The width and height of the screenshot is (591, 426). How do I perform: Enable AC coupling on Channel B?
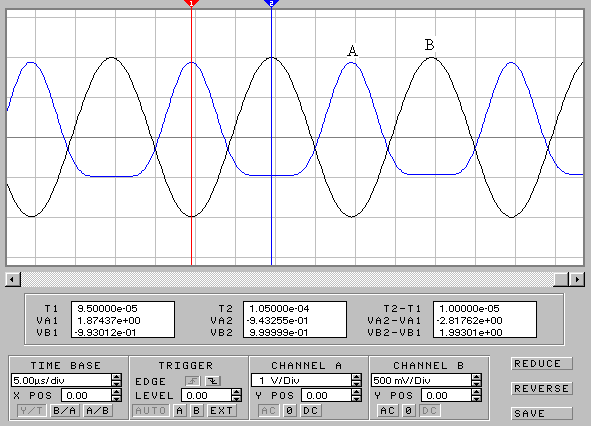tap(387, 411)
